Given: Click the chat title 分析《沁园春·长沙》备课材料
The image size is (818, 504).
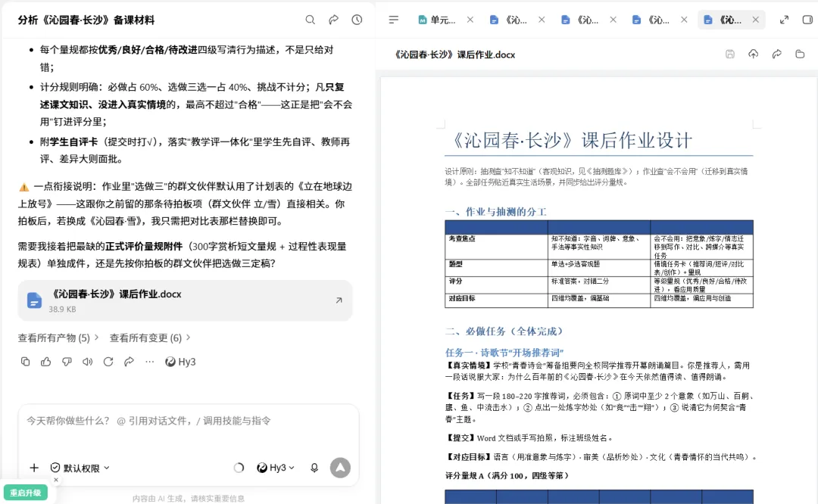Looking at the screenshot, I should tap(86, 20).
